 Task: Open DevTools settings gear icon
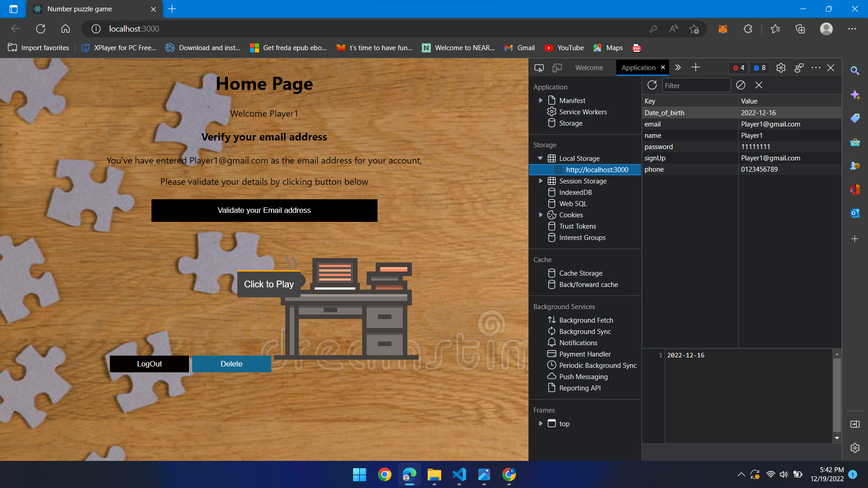pyautogui.click(x=781, y=68)
